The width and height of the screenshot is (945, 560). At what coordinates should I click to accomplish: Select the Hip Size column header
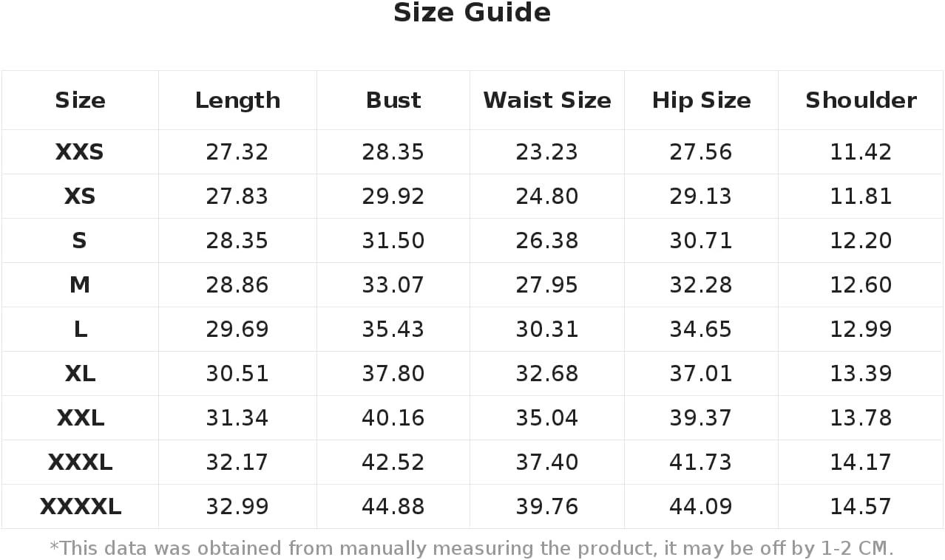coord(701,100)
